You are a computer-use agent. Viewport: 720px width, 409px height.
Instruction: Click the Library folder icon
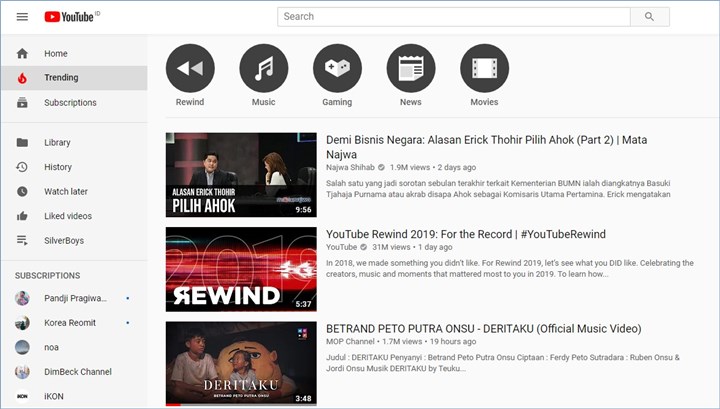[x=22, y=142]
